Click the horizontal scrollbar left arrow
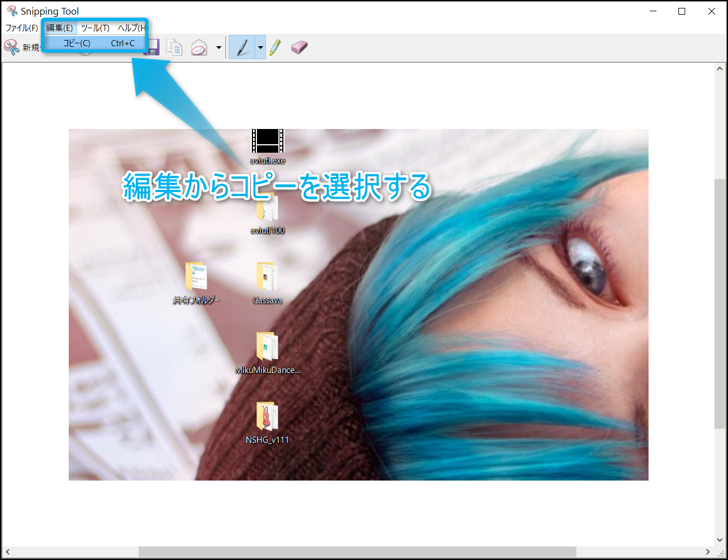Viewport: 728px width, 560px height. [7, 552]
